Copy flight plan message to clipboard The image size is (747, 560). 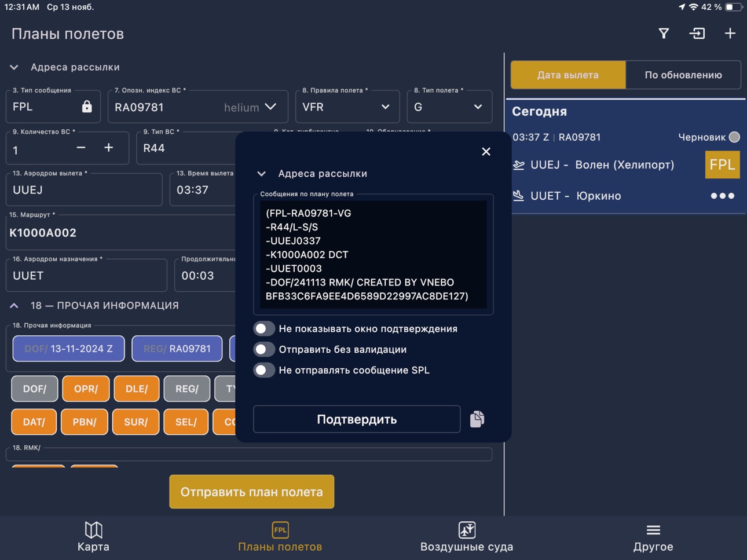(x=477, y=419)
